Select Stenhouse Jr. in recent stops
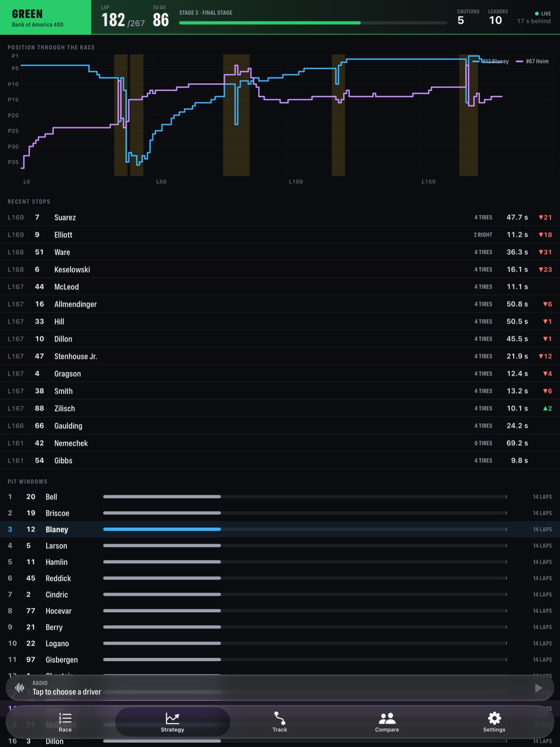The width and height of the screenshot is (560, 747). (280, 356)
